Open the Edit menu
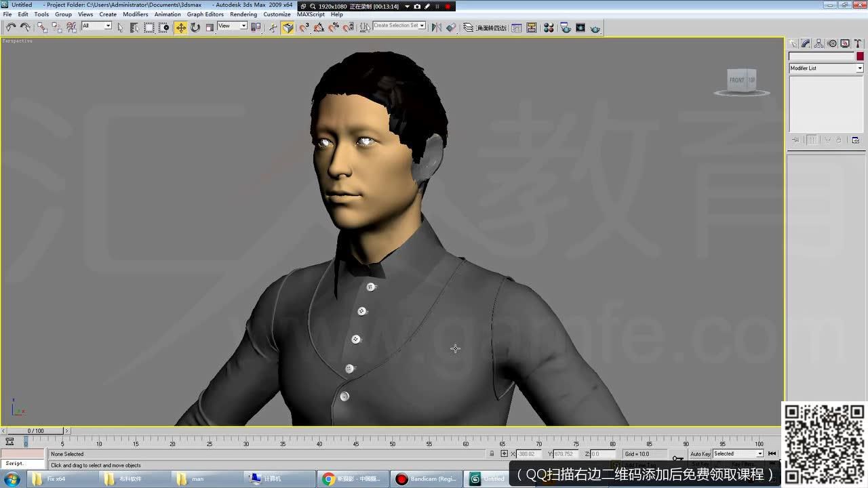The height and width of the screenshot is (488, 868). [23, 14]
